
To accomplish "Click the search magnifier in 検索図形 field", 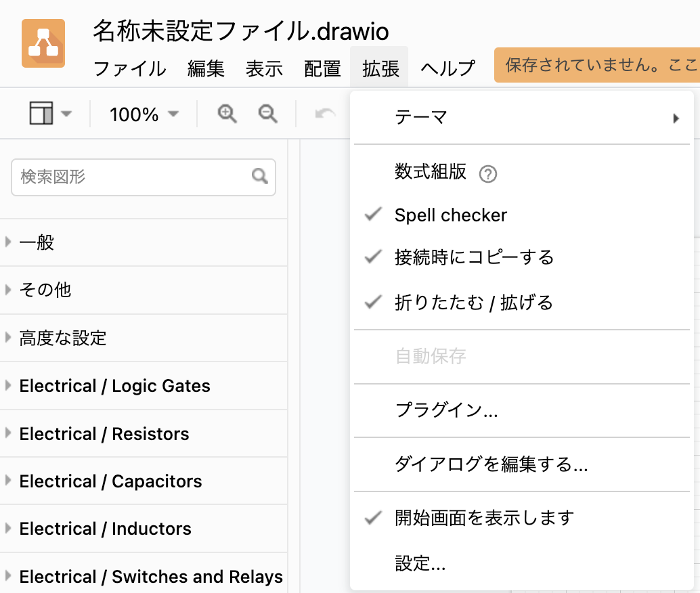I will [x=260, y=177].
